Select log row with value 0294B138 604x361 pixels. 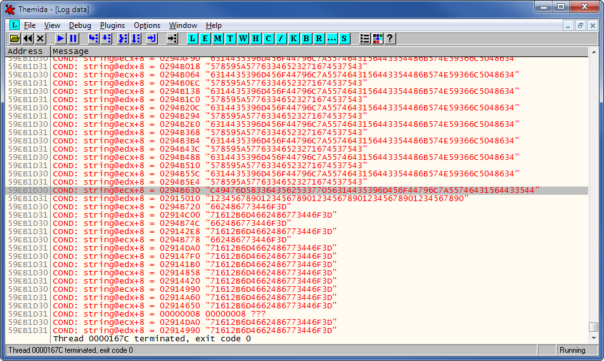(x=297, y=91)
